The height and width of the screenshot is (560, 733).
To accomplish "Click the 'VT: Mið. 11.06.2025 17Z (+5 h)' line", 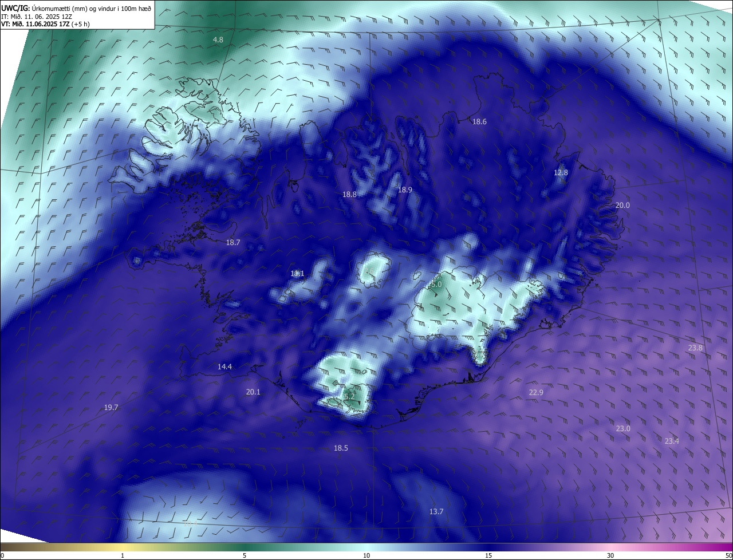I will pyautogui.click(x=45, y=24).
